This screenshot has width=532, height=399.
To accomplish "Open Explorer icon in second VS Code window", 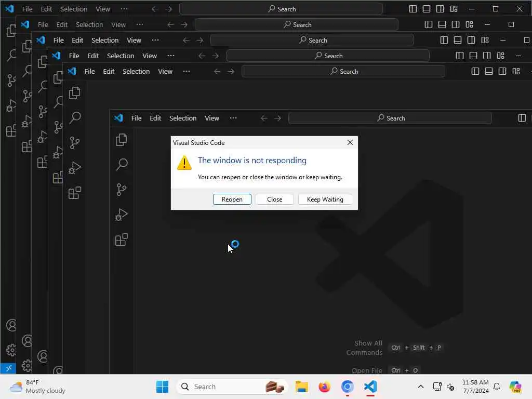I will (x=75, y=93).
